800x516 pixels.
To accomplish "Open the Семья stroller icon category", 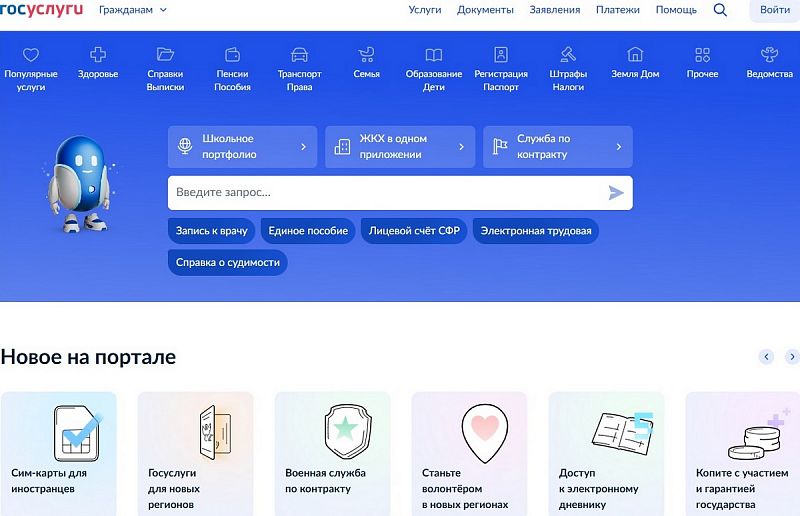I will pos(366,54).
